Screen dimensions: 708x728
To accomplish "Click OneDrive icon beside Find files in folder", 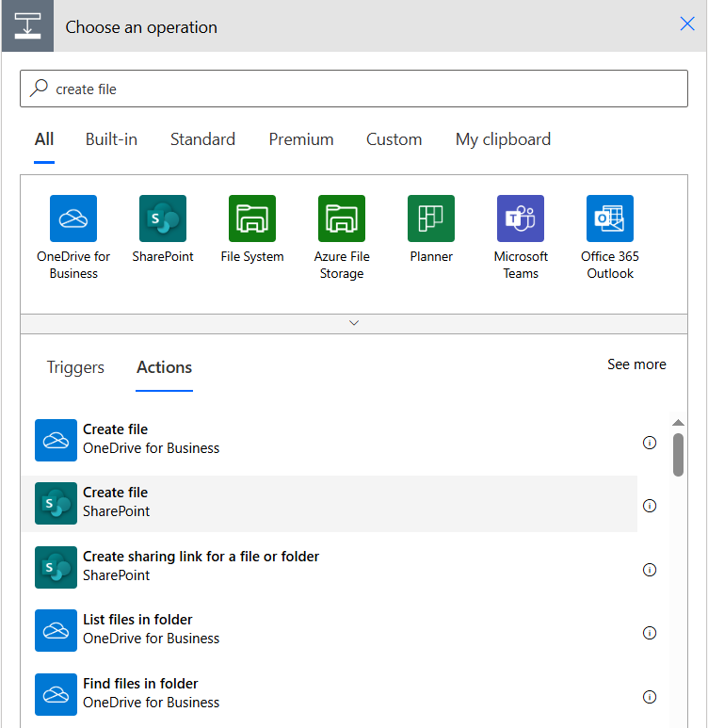I will [x=56, y=695].
